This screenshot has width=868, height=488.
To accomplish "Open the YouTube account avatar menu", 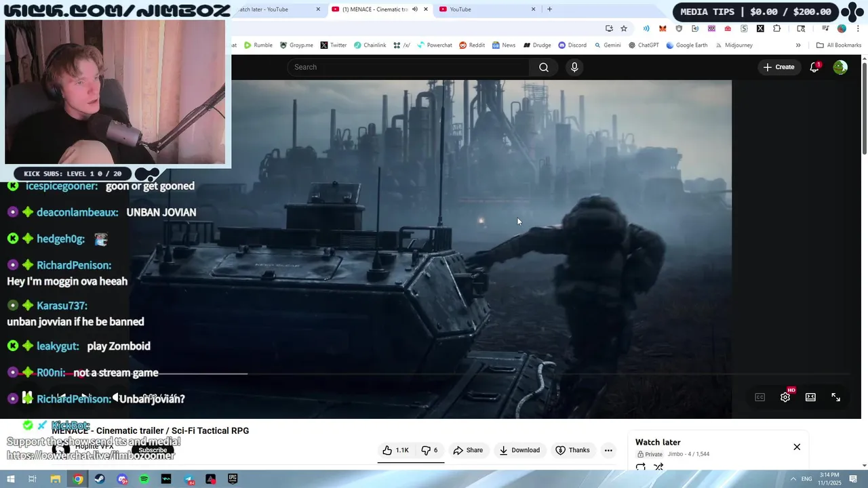I will coord(840,67).
